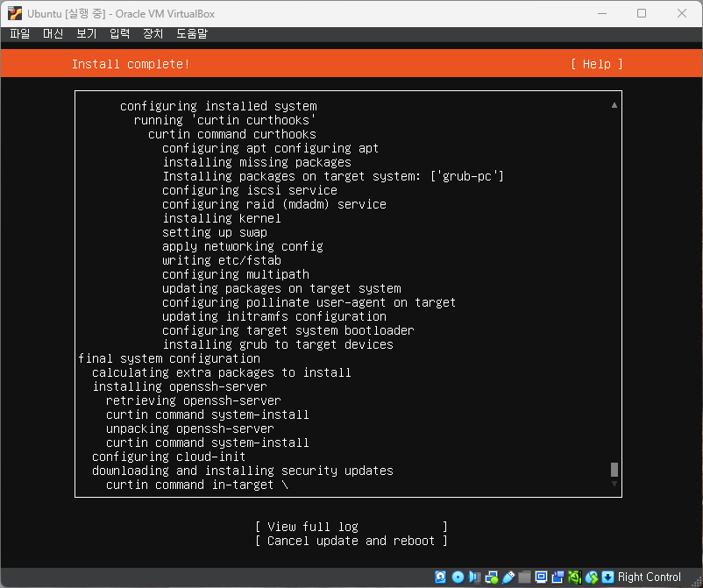The image size is (703, 588).
Task: Click the USB devices status icon
Action: tap(508, 577)
